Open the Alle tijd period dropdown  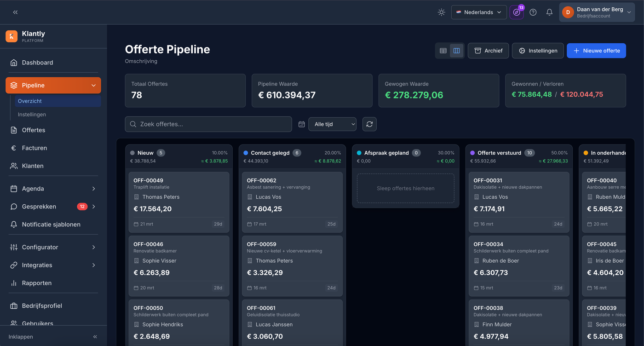pos(332,124)
